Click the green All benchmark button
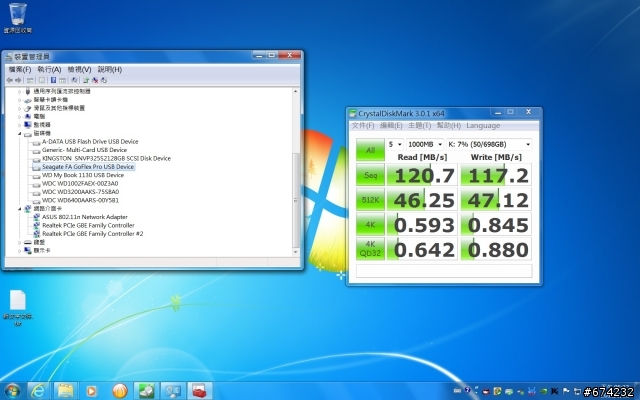 (x=370, y=150)
